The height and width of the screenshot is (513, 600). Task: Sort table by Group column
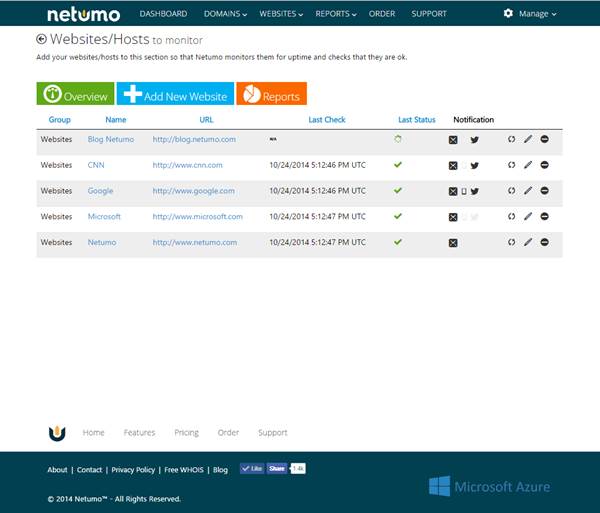[x=60, y=120]
